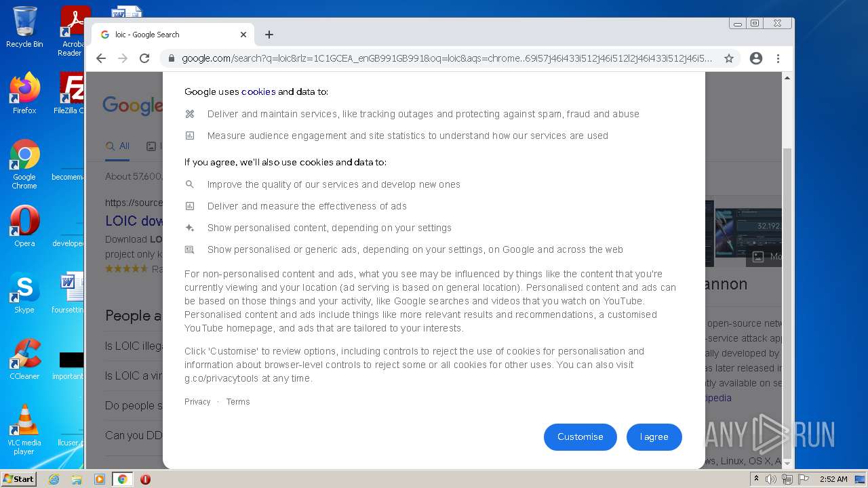868x488 pixels.
Task: Click the scrollbar up arrow
Action: pyautogui.click(x=787, y=77)
